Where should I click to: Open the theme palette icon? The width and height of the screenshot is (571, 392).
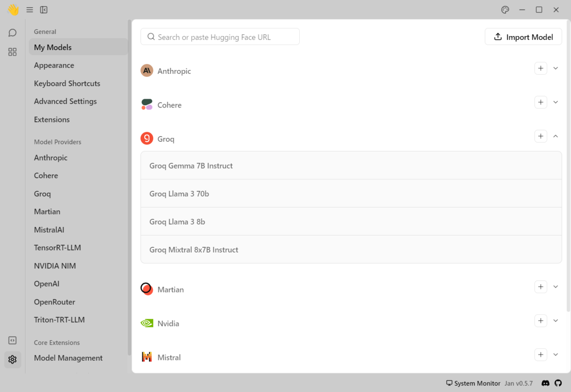coord(505,10)
